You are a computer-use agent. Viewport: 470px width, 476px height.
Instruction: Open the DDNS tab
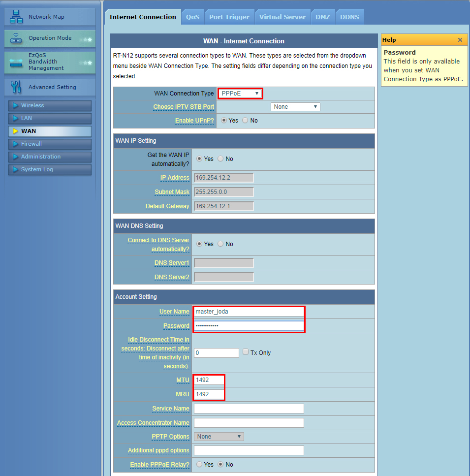(x=349, y=17)
